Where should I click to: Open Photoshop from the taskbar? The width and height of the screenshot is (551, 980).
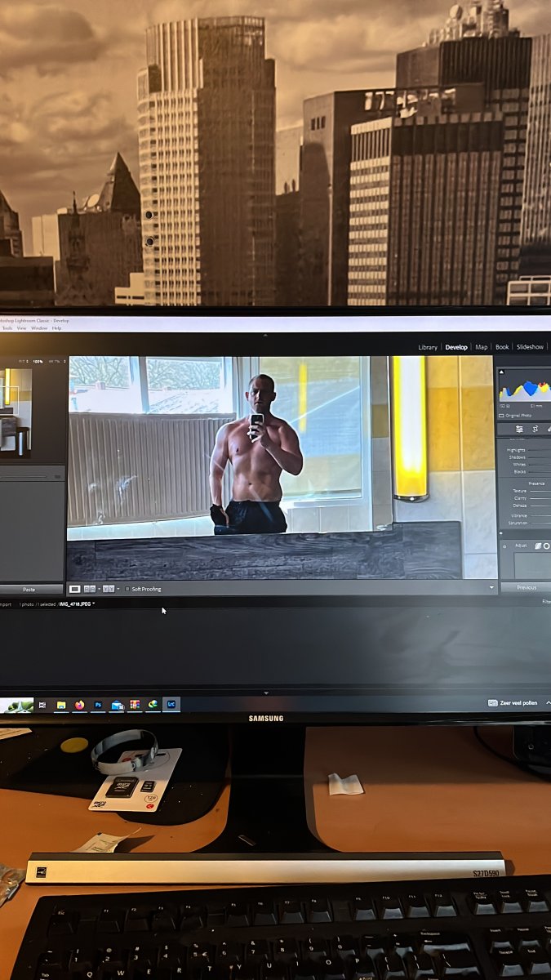[98, 704]
